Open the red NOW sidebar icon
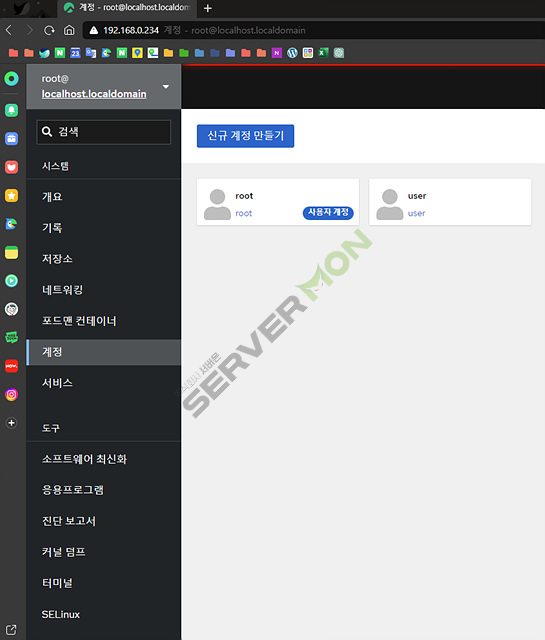This screenshot has height=640, width=545. (11, 366)
